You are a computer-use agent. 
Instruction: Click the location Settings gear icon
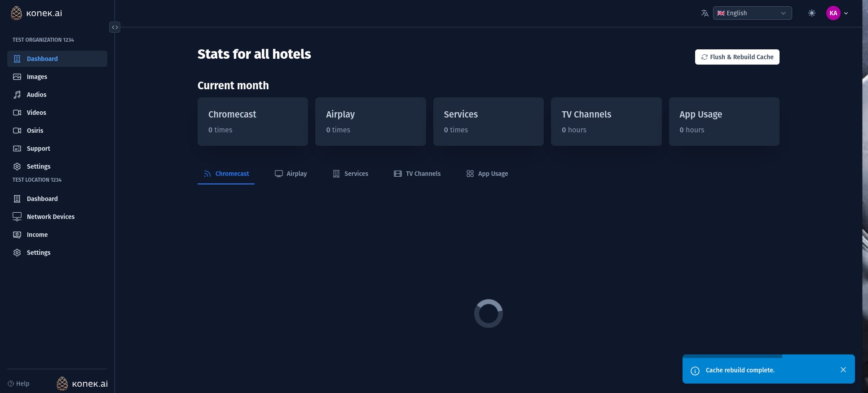17,253
